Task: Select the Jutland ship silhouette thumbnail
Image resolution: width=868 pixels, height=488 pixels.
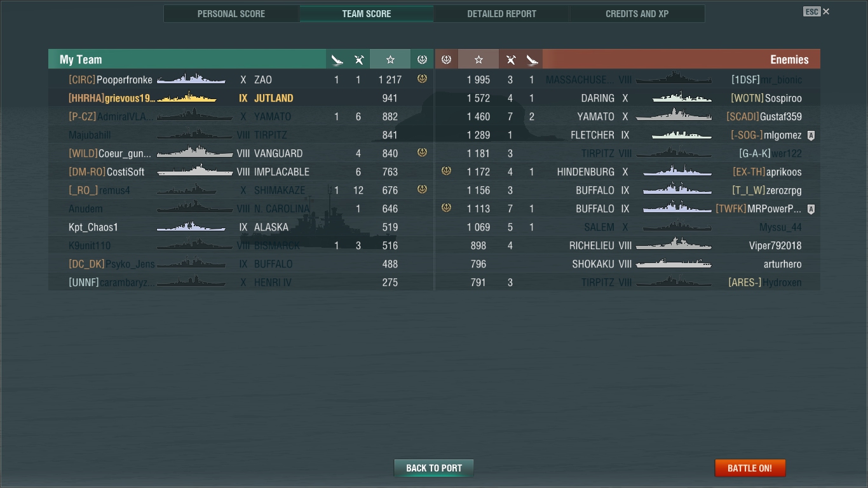Action: pos(187,98)
